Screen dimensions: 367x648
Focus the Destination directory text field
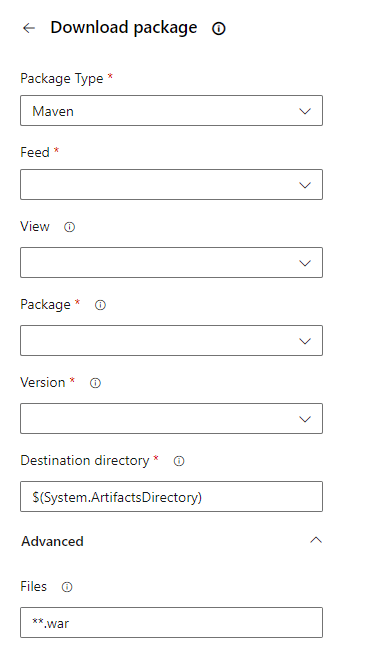click(172, 496)
